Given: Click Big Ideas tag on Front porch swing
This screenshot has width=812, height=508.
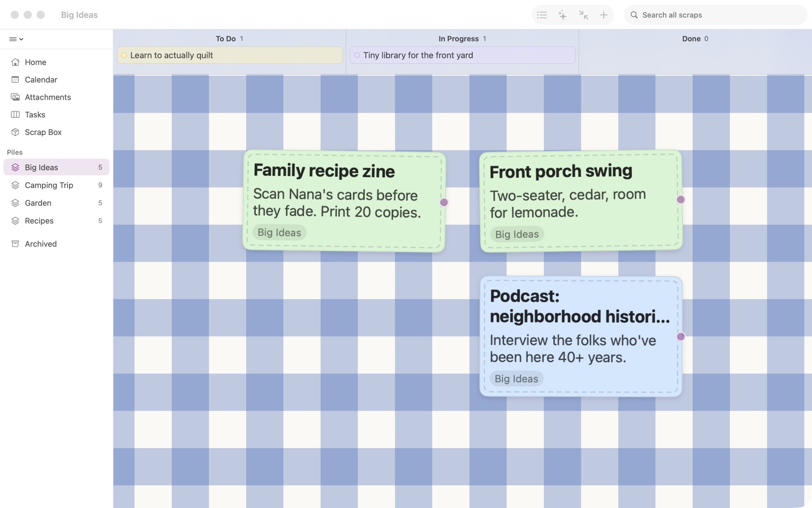Looking at the screenshot, I should click(x=517, y=234).
